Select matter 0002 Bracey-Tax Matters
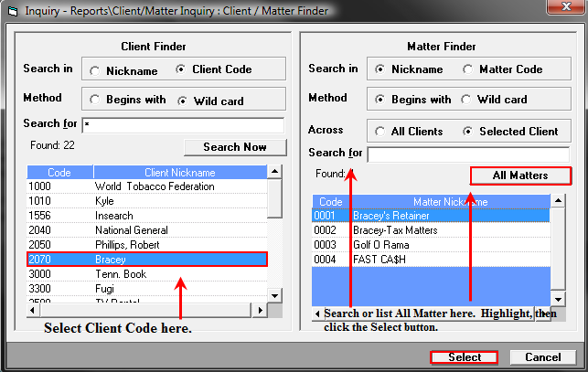This screenshot has height=372, width=588. click(430, 230)
